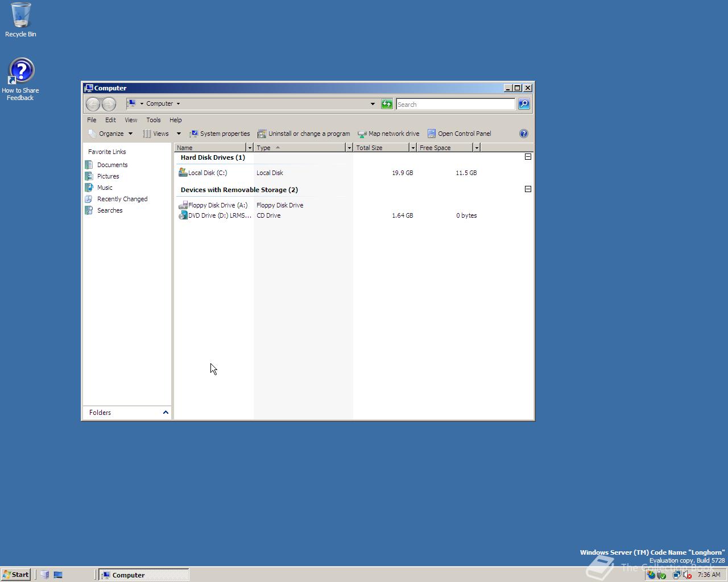728x582 pixels.
Task: Open the Name column filter dropdown
Action: (249, 148)
